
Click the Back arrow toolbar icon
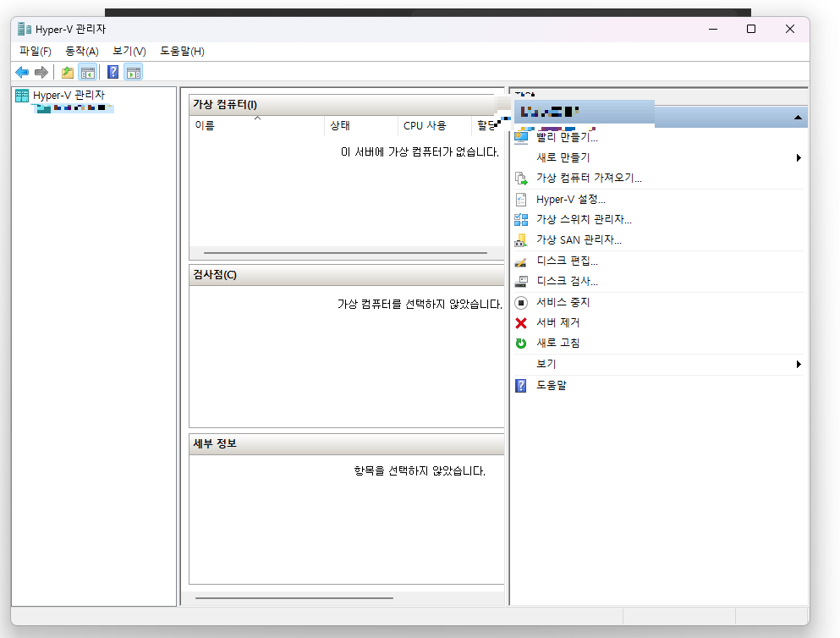[x=22, y=72]
